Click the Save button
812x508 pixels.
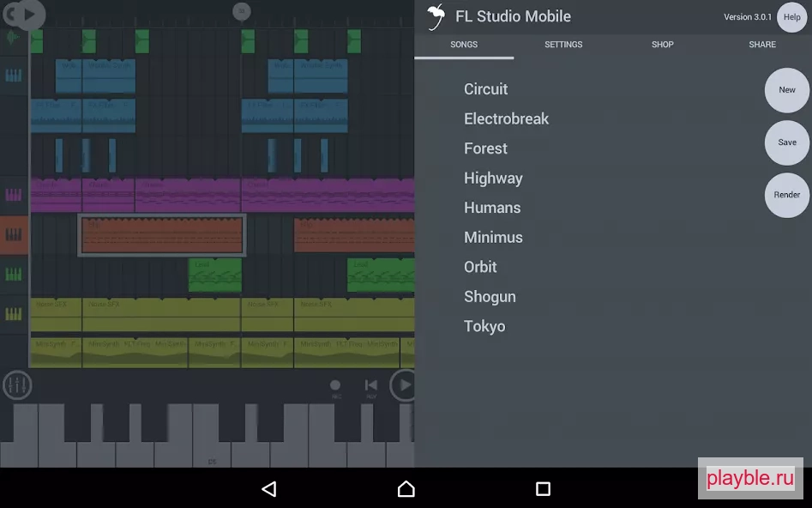click(786, 142)
